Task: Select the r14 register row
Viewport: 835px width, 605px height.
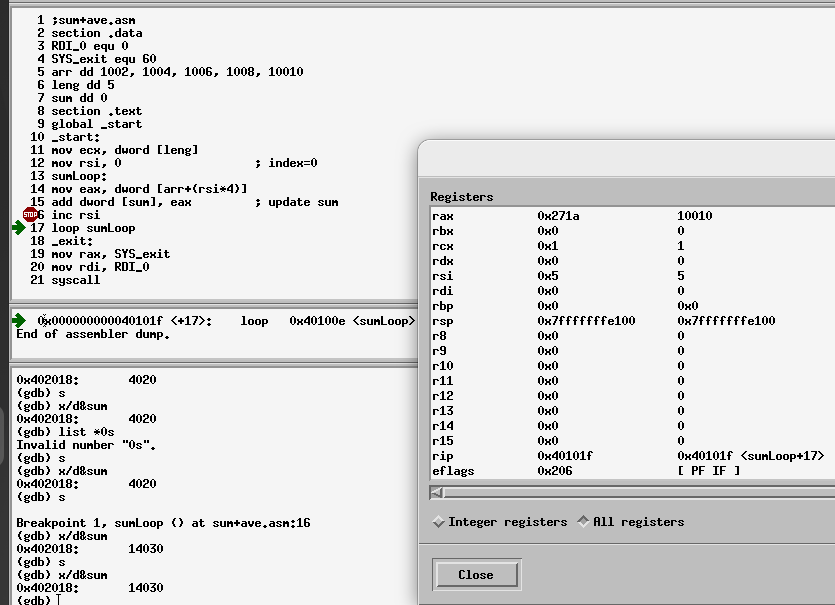Action: click(x=633, y=426)
